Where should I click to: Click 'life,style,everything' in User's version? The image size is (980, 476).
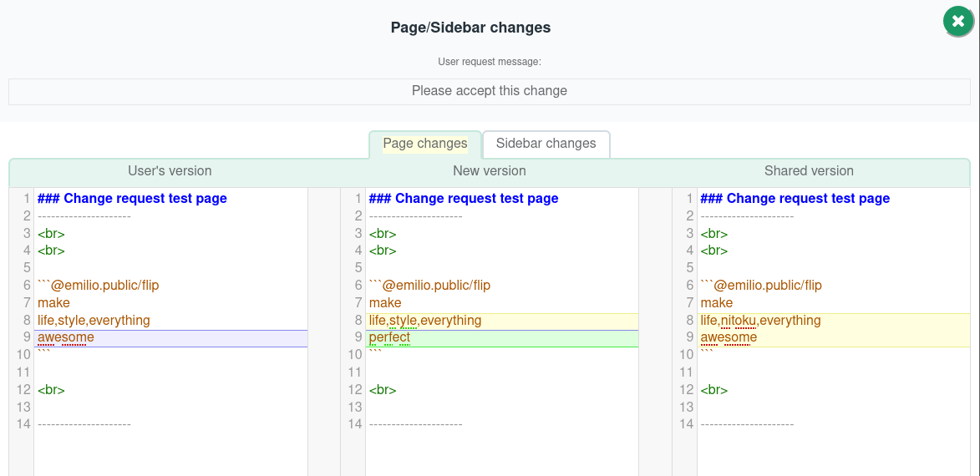coord(94,321)
